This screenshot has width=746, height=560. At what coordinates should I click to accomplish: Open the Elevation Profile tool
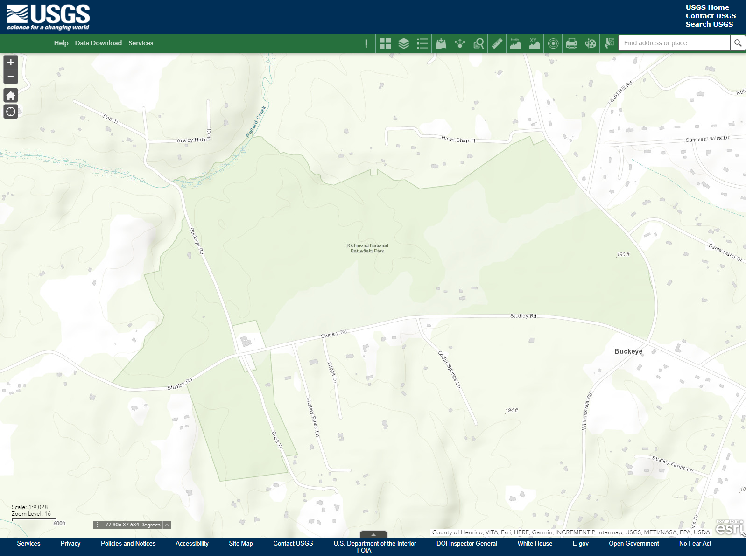(516, 43)
